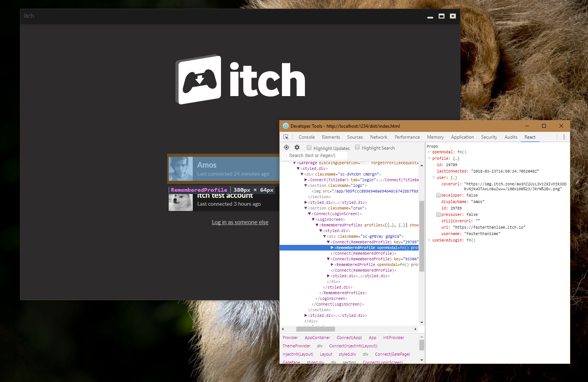The image size is (588, 382).
Task: Open React DevTools settings gear
Action: tap(297, 148)
